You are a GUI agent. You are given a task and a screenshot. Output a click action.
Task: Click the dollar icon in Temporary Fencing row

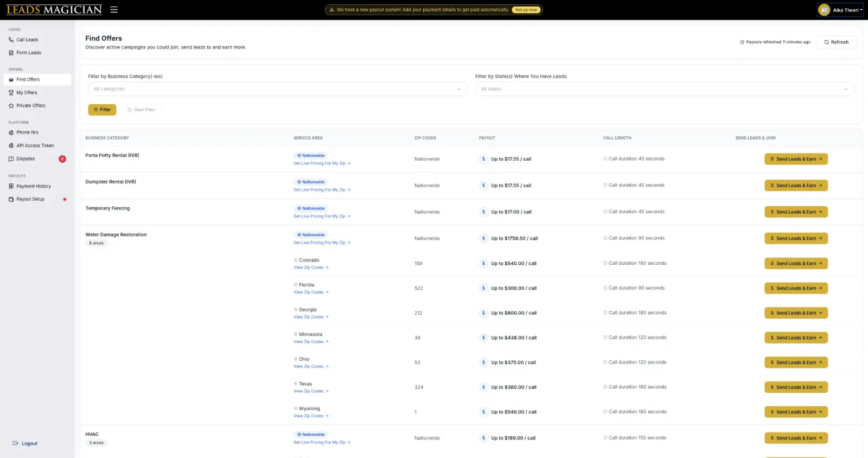pos(483,212)
